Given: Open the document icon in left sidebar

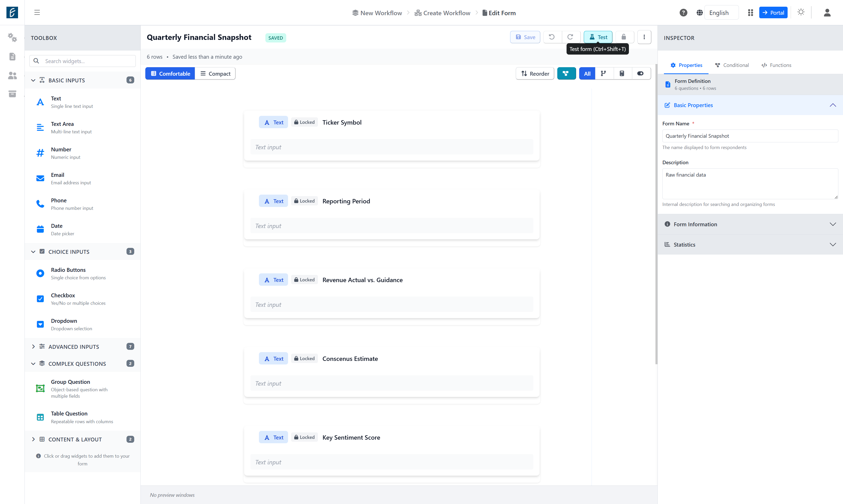Looking at the screenshot, I should coord(12,56).
